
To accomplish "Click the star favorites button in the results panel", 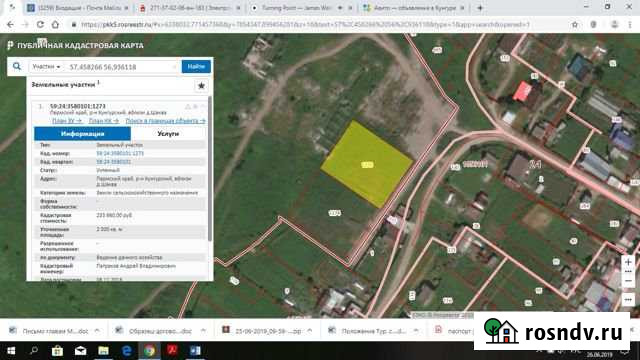I will pyautogui.click(x=201, y=85).
